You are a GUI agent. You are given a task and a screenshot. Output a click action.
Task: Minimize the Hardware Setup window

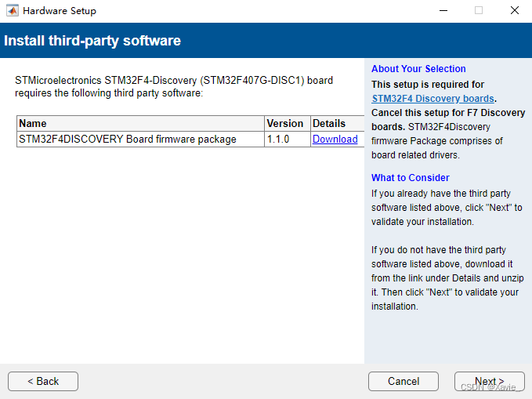(x=443, y=10)
